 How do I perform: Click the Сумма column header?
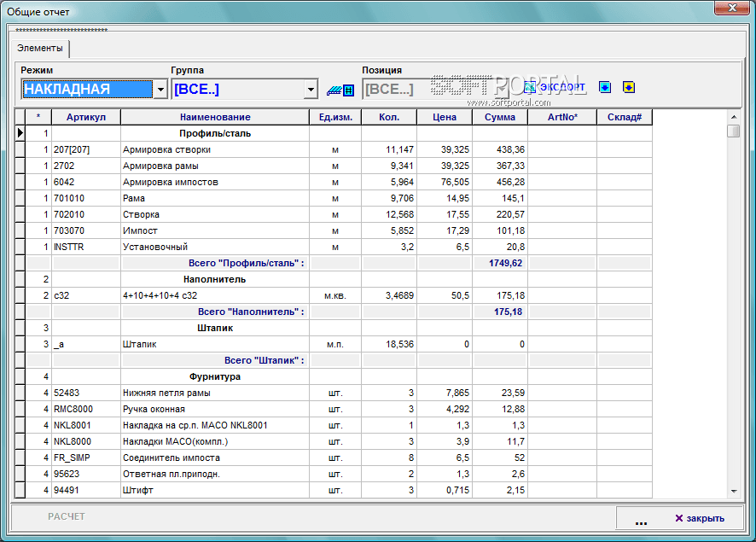tap(499, 117)
